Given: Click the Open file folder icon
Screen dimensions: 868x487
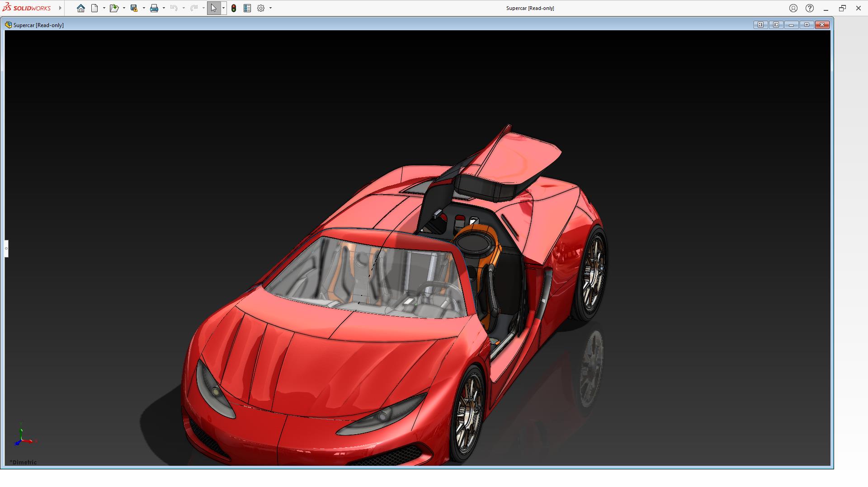Looking at the screenshot, I should 113,8.
